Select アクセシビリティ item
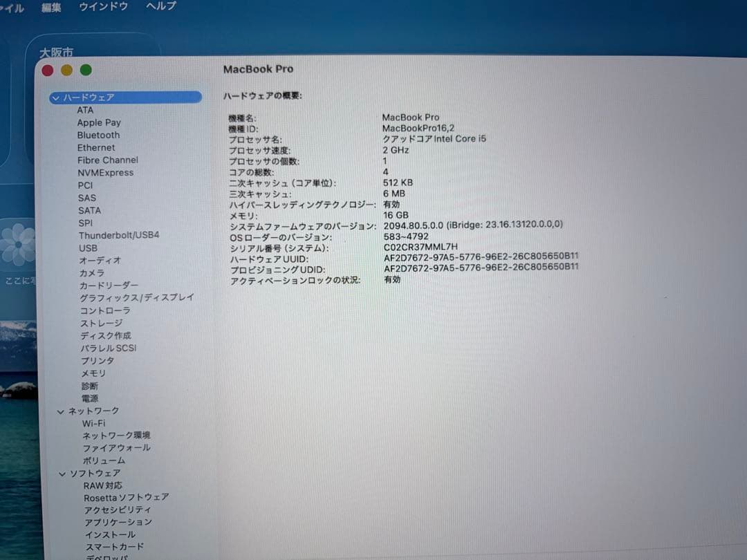Image resolution: width=747 pixels, height=560 pixels. click(x=118, y=510)
